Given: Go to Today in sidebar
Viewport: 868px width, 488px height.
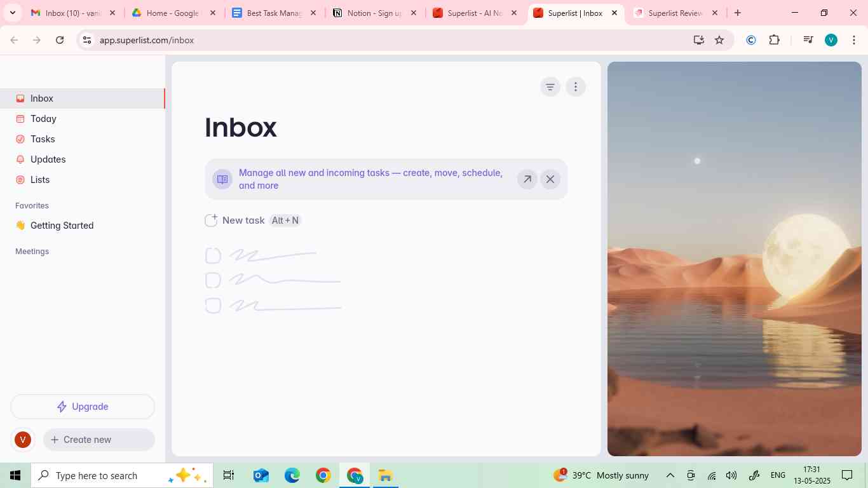Looking at the screenshot, I should coord(43,119).
